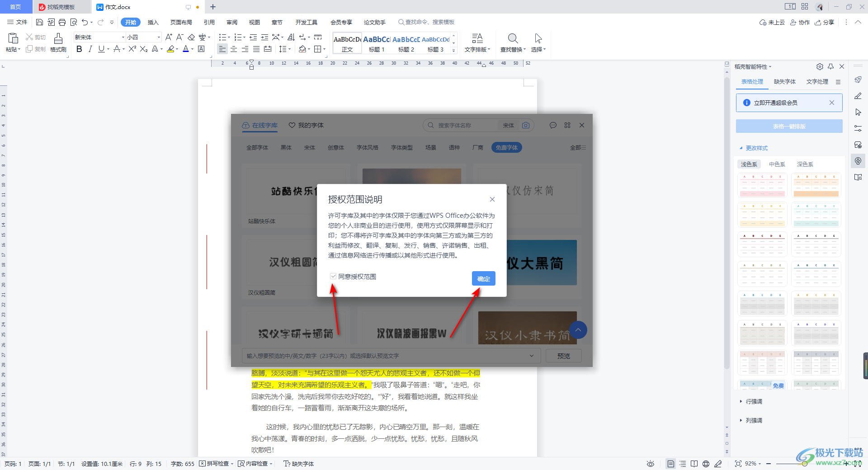The height and width of the screenshot is (470, 868).
Task: Collapse the Change Style section
Action: (754, 148)
